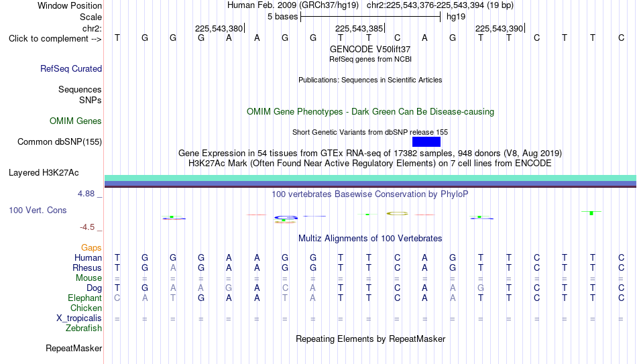The height and width of the screenshot is (364, 637).
Task: Click the PhyloP maximum value 4.88
Action: point(86,194)
